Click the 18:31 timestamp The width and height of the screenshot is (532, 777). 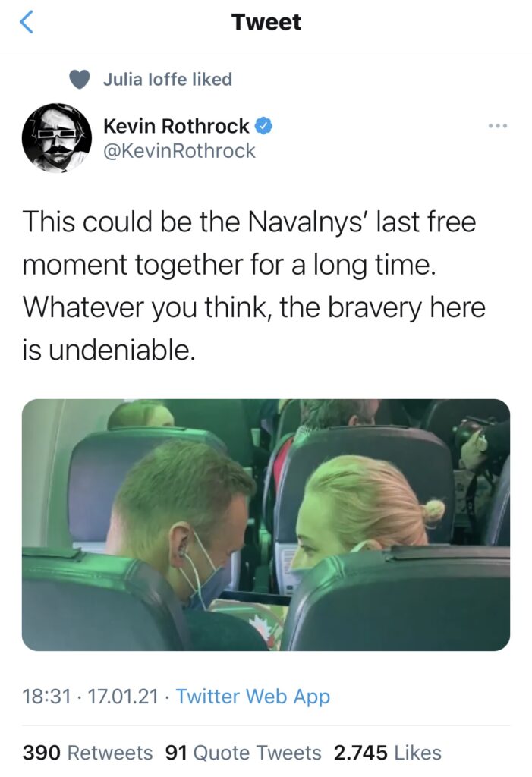(x=46, y=697)
